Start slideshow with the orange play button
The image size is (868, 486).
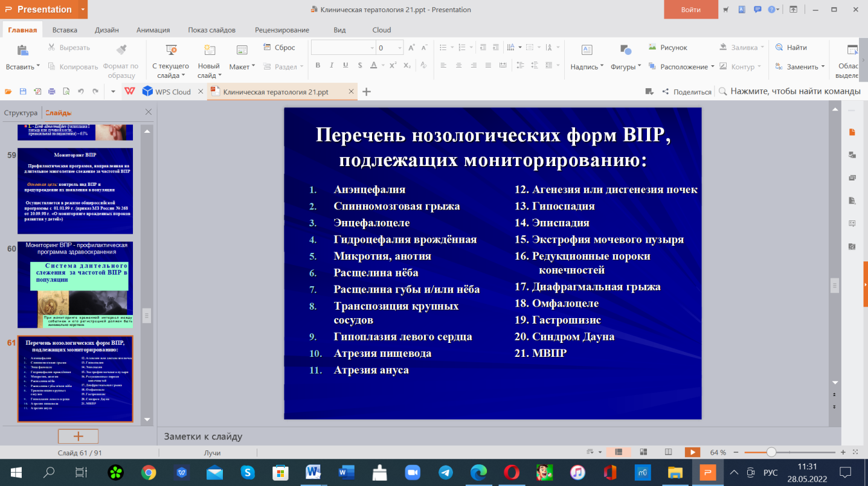tap(692, 452)
